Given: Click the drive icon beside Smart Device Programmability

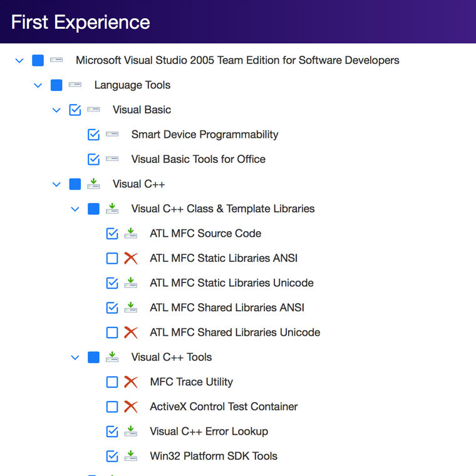Looking at the screenshot, I should coord(112,134).
